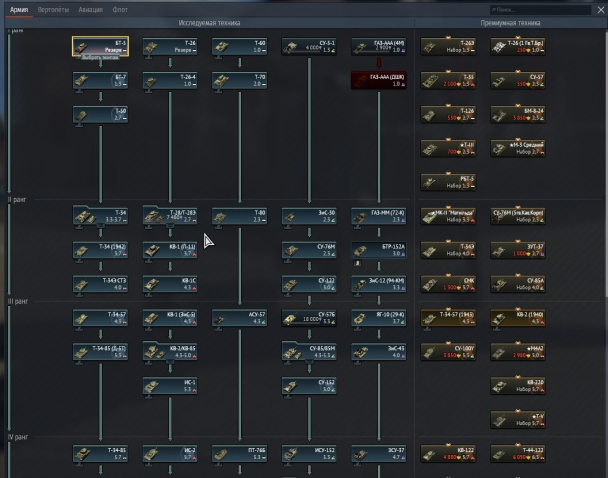The width and height of the screenshot is (608, 478).
Task: Select the Т-34 (1942) tank card
Action: coord(100,250)
